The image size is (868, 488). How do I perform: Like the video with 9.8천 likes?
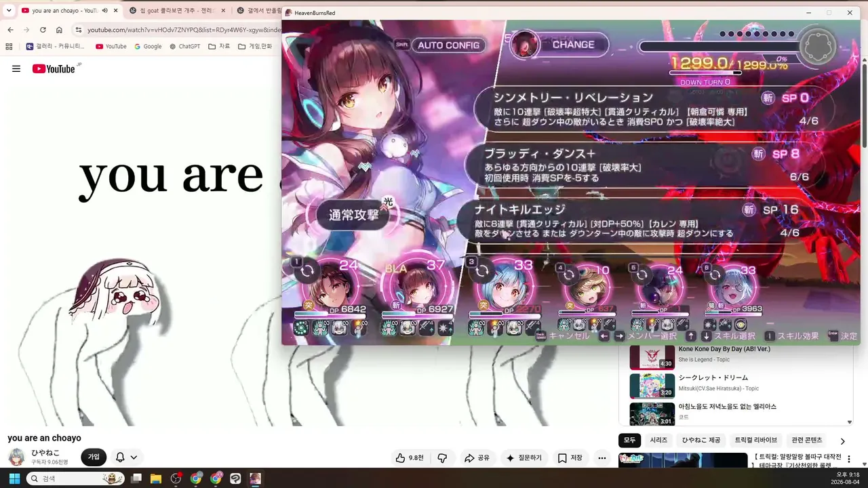tap(410, 458)
